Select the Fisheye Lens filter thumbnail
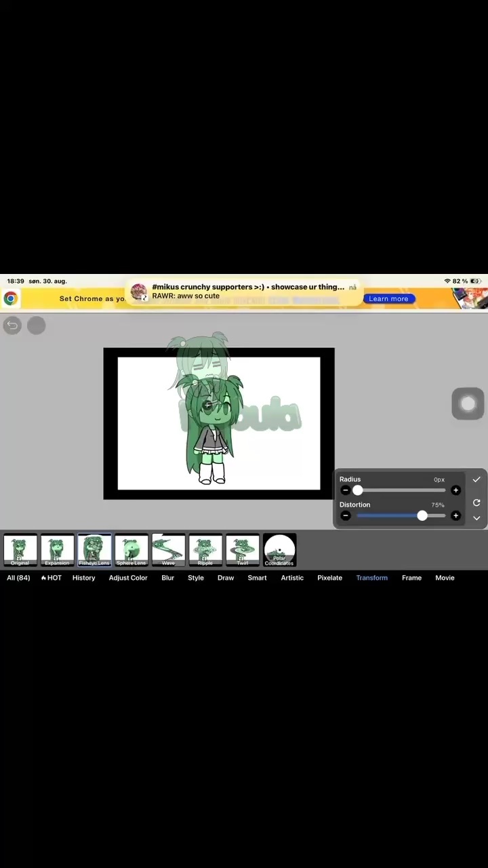The image size is (488, 868). (x=94, y=550)
